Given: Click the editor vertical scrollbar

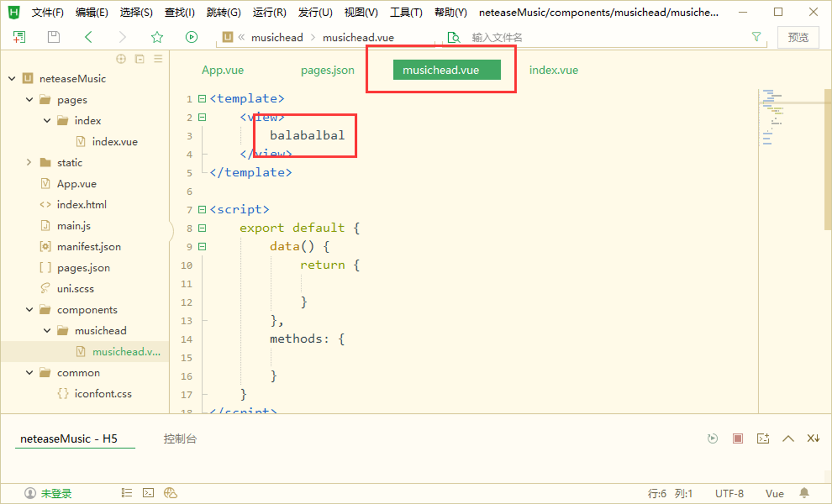Looking at the screenshot, I should pyautogui.click(x=828, y=160).
